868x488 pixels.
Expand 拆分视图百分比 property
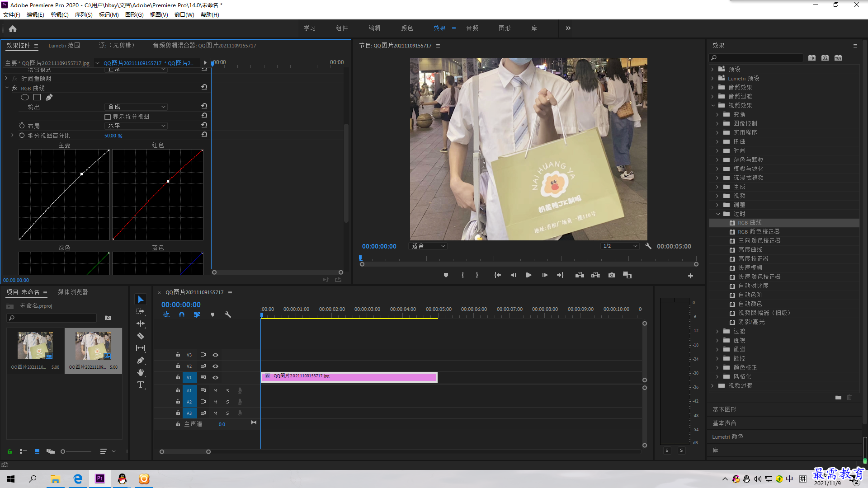pos(12,135)
